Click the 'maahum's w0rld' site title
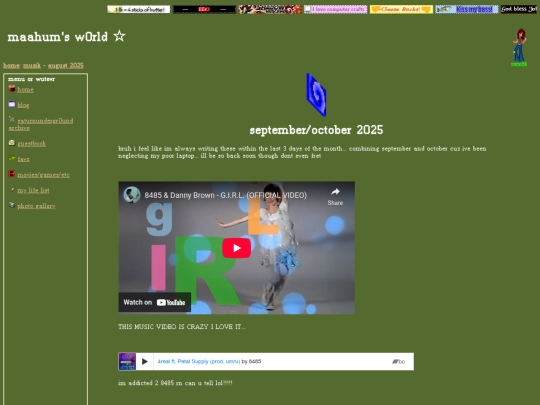540x405 pixels. [x=58, y=37]
